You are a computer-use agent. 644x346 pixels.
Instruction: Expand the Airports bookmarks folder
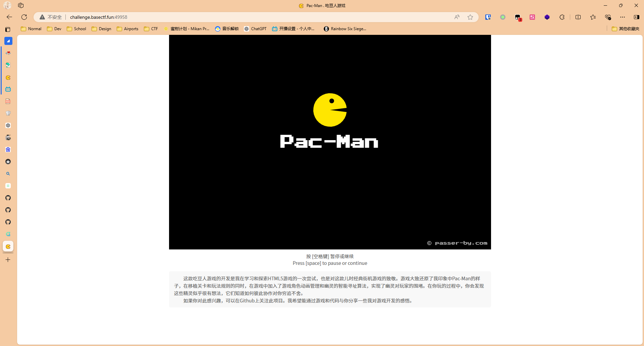pos(127,29)
